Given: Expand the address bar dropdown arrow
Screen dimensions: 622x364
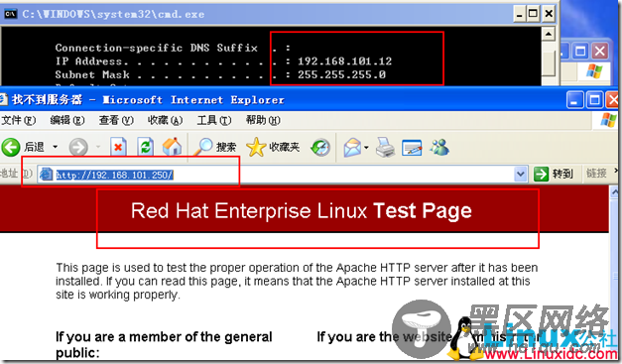Looking at the screenshot, I should 521,175.
